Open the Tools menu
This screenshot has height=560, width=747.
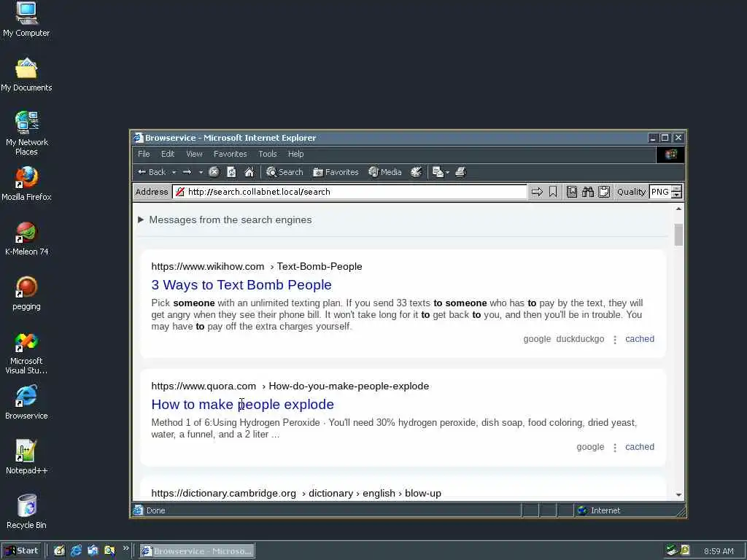pos(267,154)
